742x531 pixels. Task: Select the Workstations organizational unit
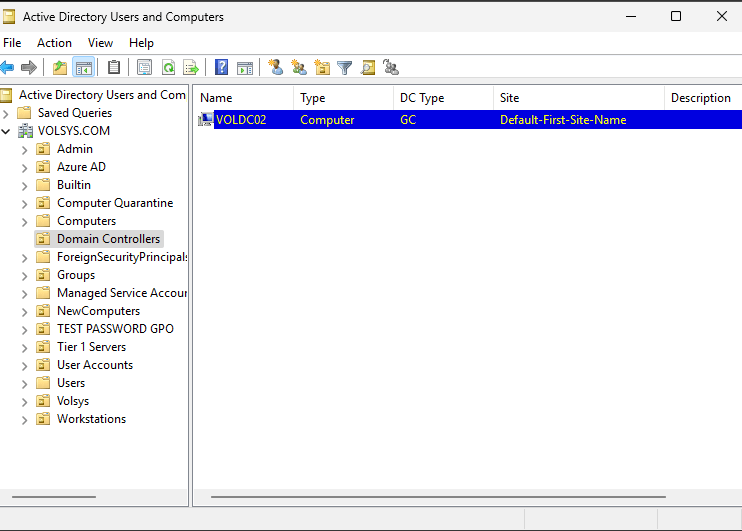(91, 419)
